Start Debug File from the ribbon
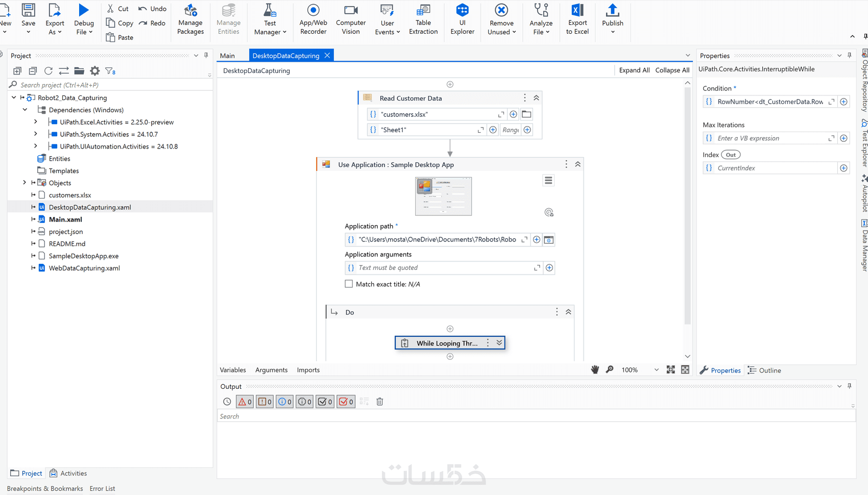The image size is (868, 495). coord(84,19)
